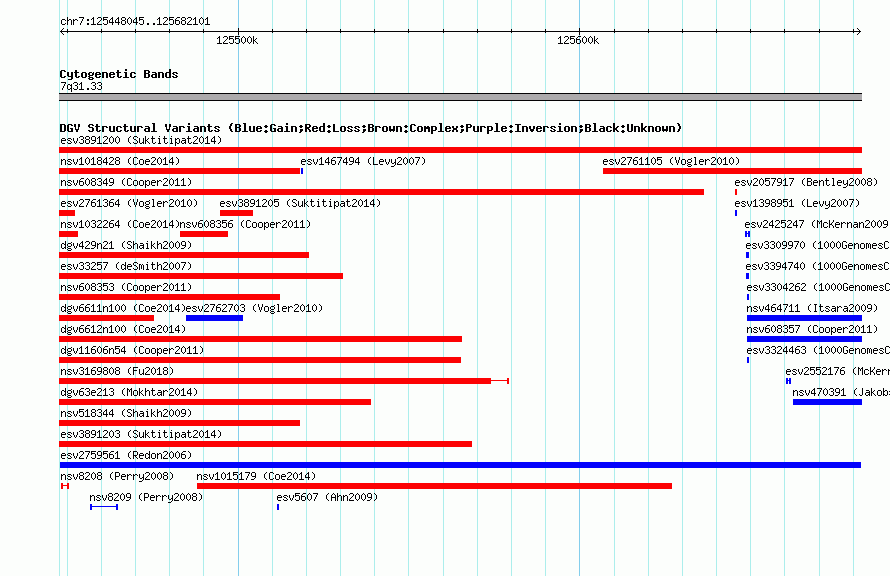This screenshot has height=576, width=890.
Task: Click the DGV Structural Variants track title
Action: 370,128
